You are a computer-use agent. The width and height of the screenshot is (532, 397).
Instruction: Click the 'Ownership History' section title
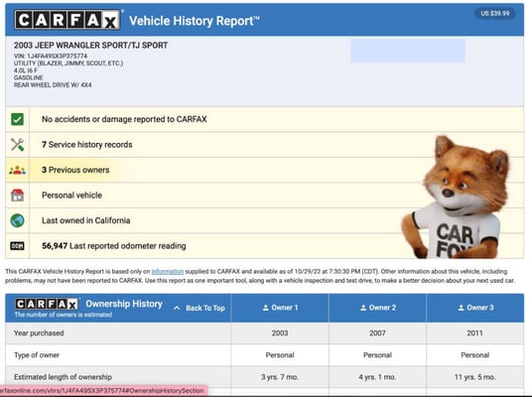124,304
